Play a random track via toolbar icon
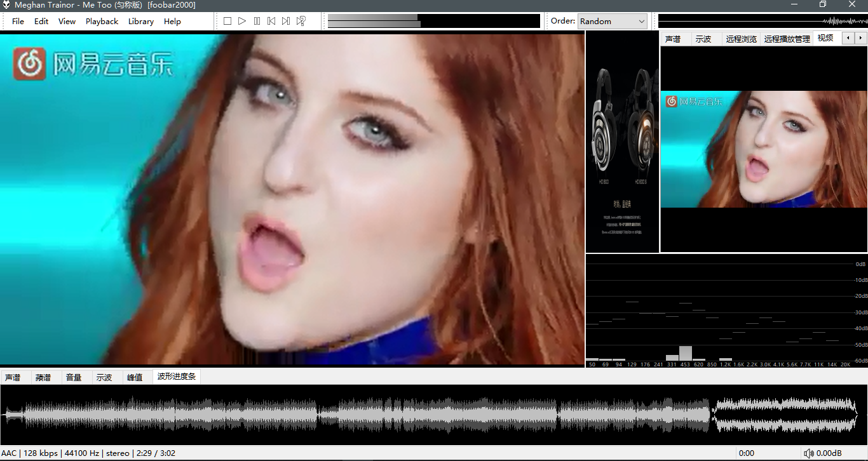This screenshot has height=461, width=868. [301, 21]
